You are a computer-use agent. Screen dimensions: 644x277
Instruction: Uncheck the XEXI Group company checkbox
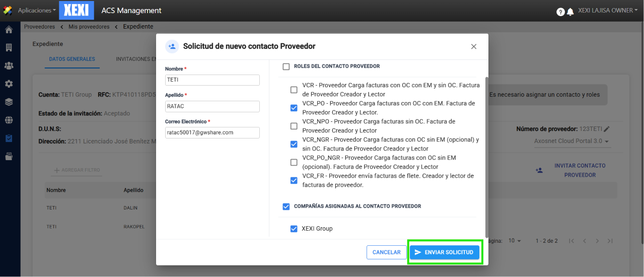coord(294,229)
